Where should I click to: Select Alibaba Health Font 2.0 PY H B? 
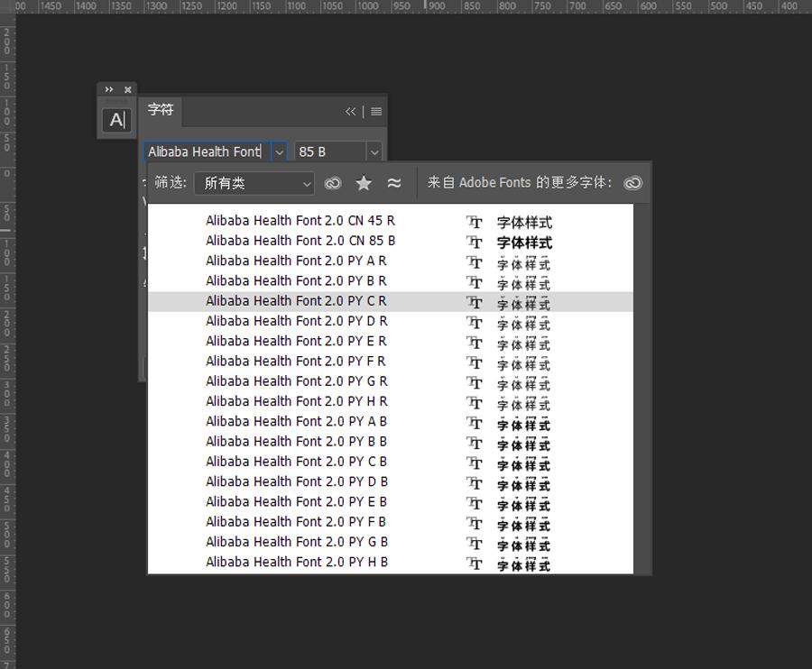tap(391, 564)
